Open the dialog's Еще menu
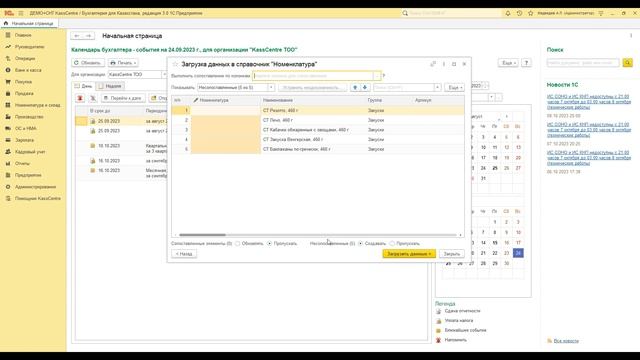640x360 pixels. click(x=454, y=87)
